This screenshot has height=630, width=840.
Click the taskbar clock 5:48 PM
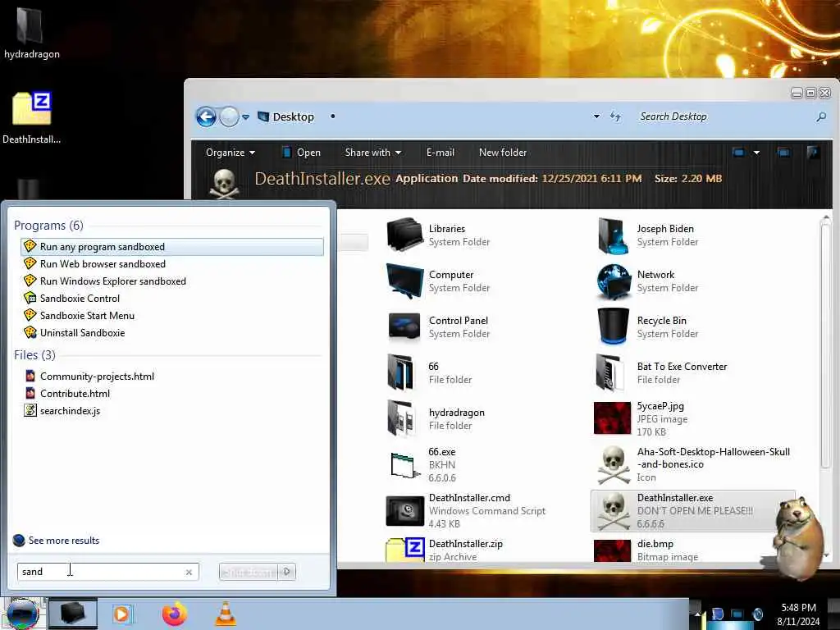click(x=798, y=608)
